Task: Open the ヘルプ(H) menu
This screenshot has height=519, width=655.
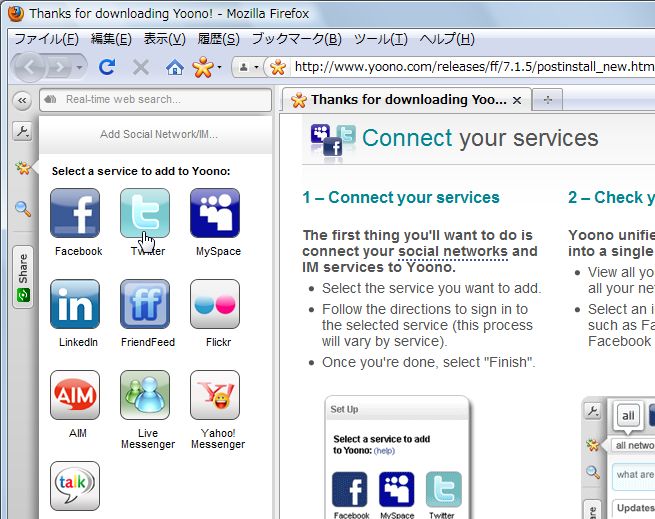Action: 447,39
